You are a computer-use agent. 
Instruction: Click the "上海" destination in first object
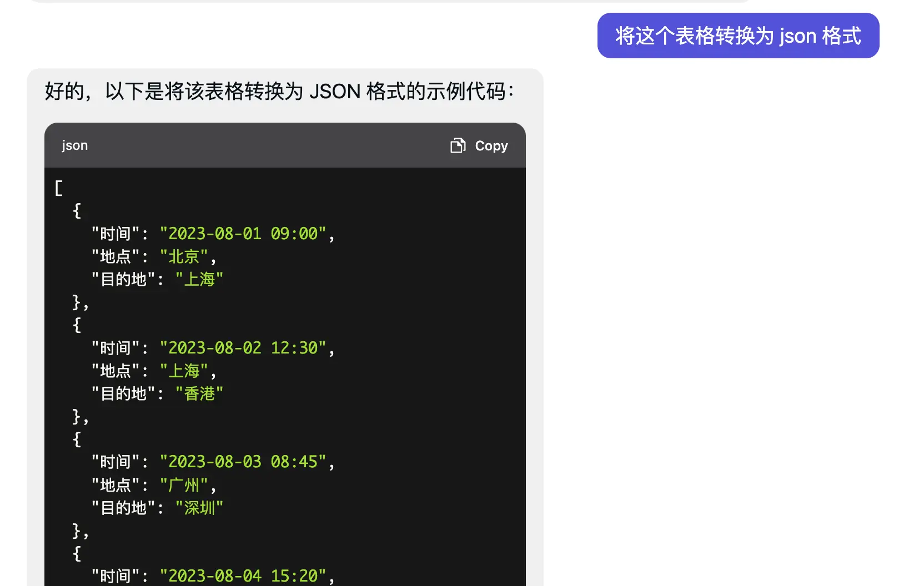(199, 279)
